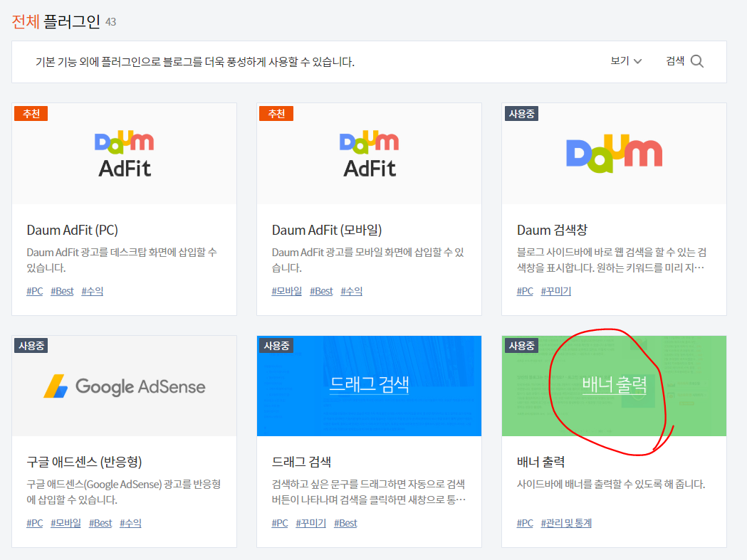The width and height of the screenshot is (747, 560).
Task: Select #수익 tag under Daum AdFit (PC)
Action: [93, 291]
